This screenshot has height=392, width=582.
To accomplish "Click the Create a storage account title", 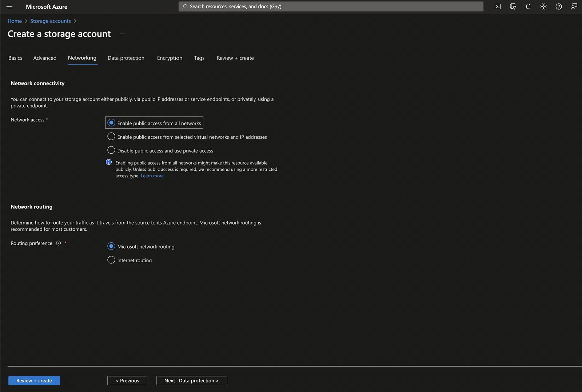I will [x=59, y=34].
